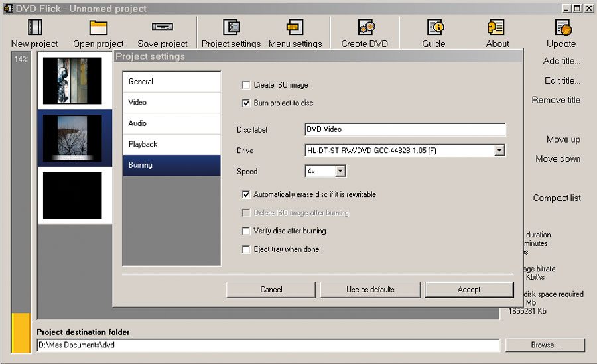597x364 pixels.
Task: Click Add title... link
Action: tap(562, 61)
